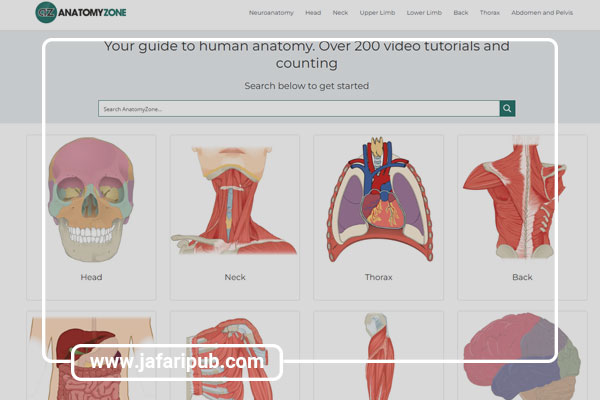This screenshot has width=600, height=400.
Task: Open the Neck navigation link
Action: [340, 13]
